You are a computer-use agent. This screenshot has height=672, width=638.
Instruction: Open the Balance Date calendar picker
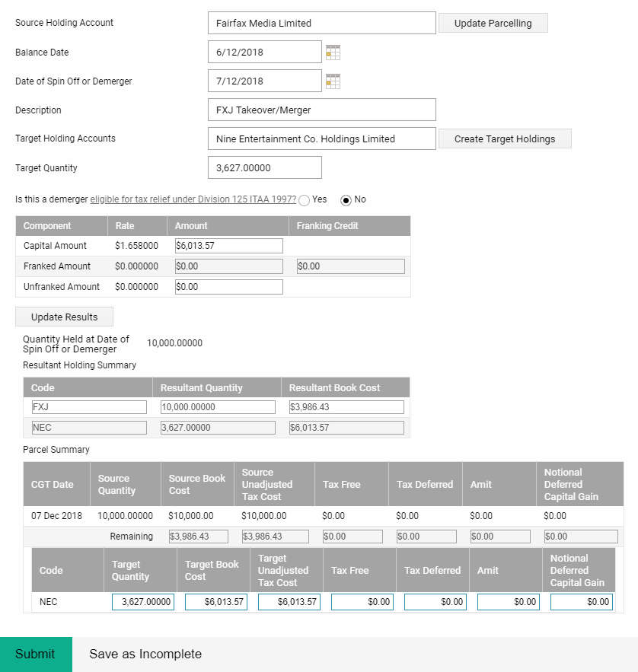coord(333,53)
